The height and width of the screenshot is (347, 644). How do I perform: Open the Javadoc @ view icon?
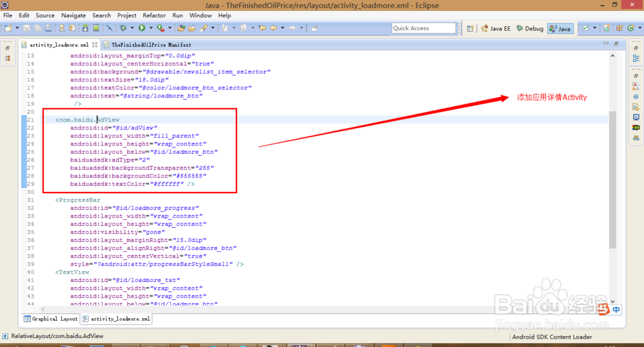point(636,97)
